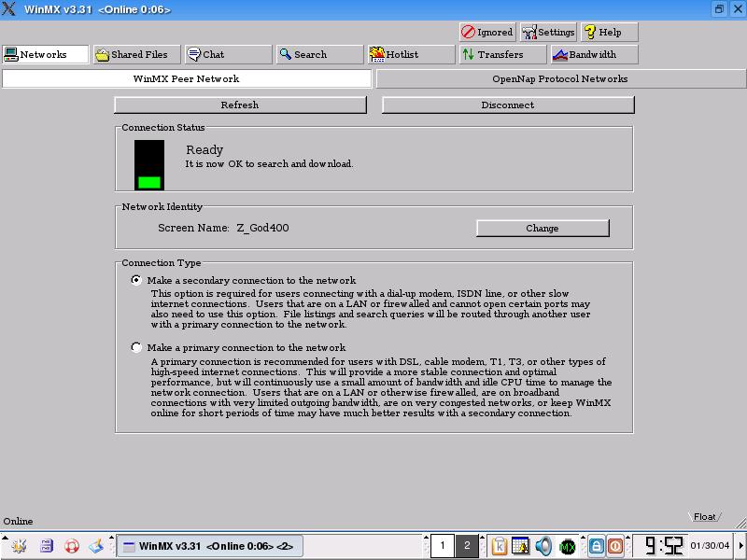Click the panel hide arrow at far right
Image resolution: width=747 pixels, height=560 pixels.
pos(741,546)
